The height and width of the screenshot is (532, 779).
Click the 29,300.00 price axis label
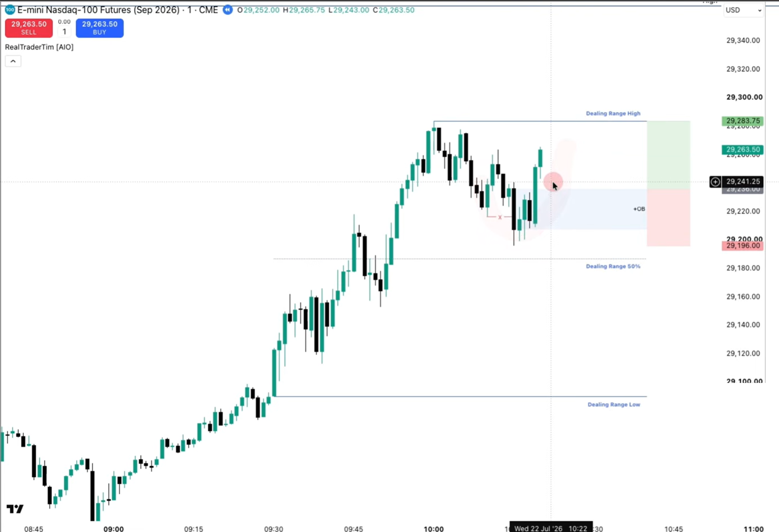[744, 97]
